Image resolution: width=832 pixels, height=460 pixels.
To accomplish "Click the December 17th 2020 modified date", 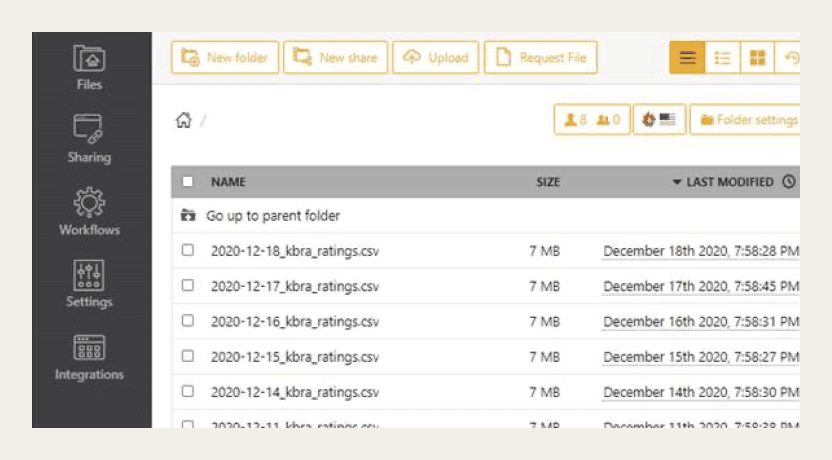I will (x=701, y=287).
